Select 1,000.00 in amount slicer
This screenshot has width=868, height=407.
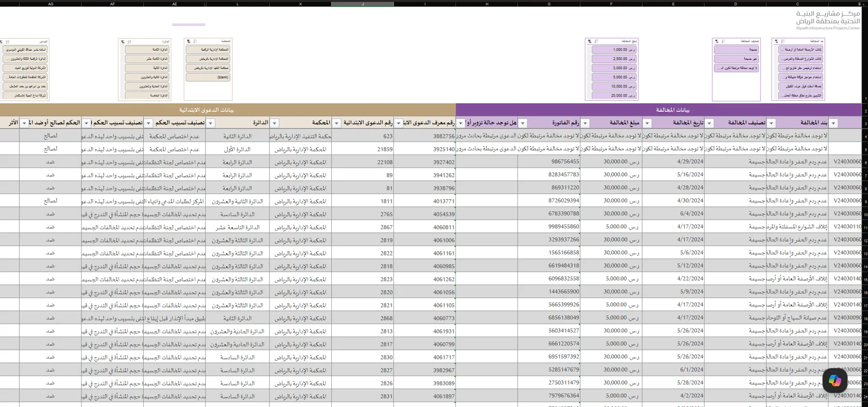tap(614, 50)
